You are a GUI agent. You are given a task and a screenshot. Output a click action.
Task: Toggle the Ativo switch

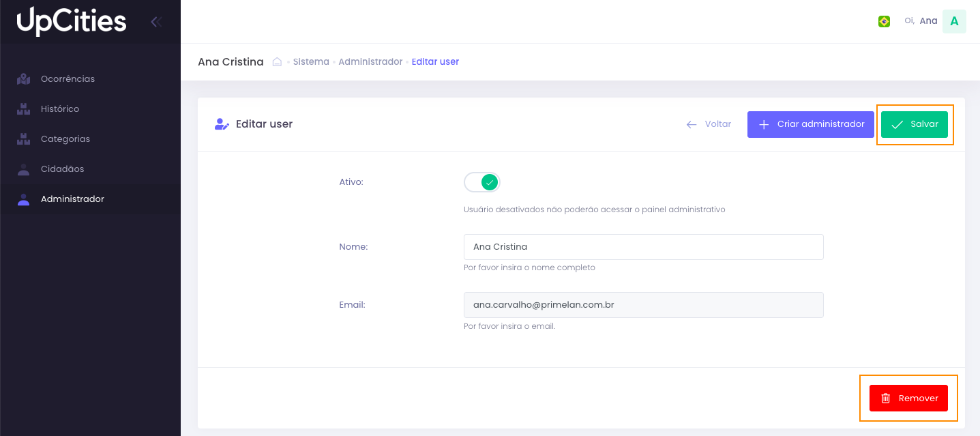point(482,182)
